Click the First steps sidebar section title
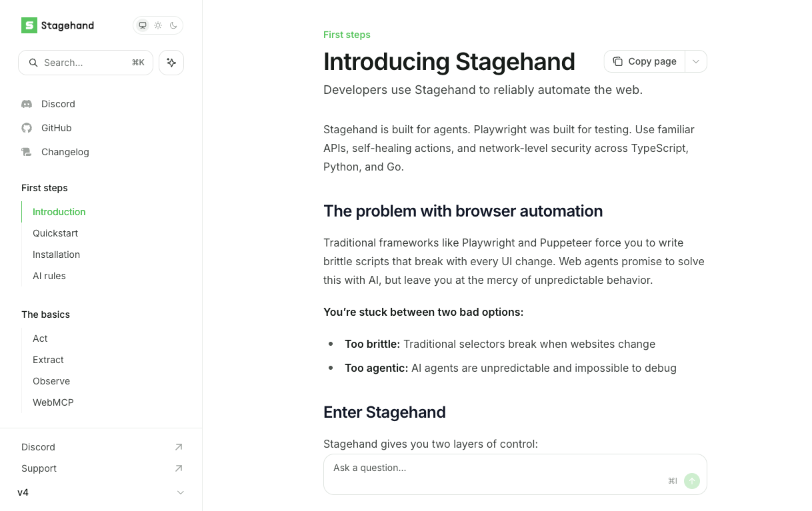This screenshot has width=812, height=511. (45, 188)
